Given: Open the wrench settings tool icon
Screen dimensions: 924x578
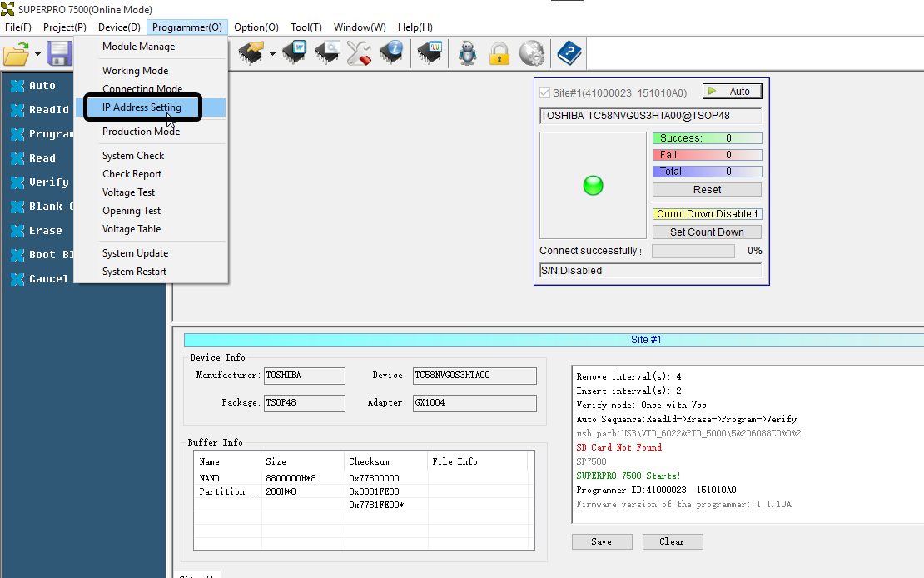Looking at the screenshot, I should (x=360, y=52).
